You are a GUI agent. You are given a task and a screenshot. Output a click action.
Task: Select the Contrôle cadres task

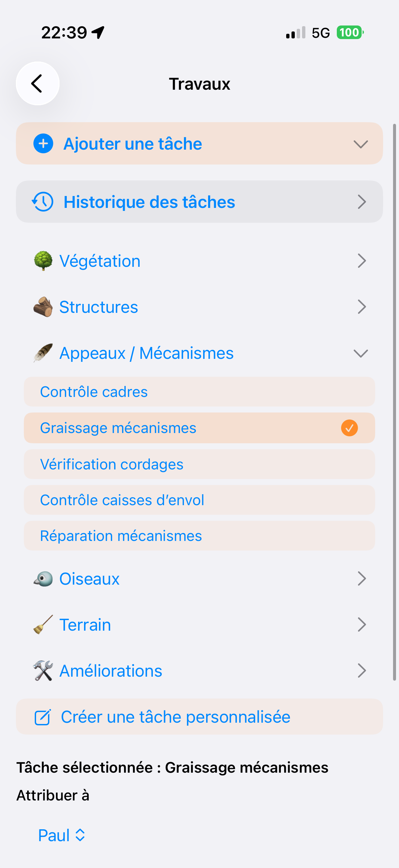(x=199, y=392)
